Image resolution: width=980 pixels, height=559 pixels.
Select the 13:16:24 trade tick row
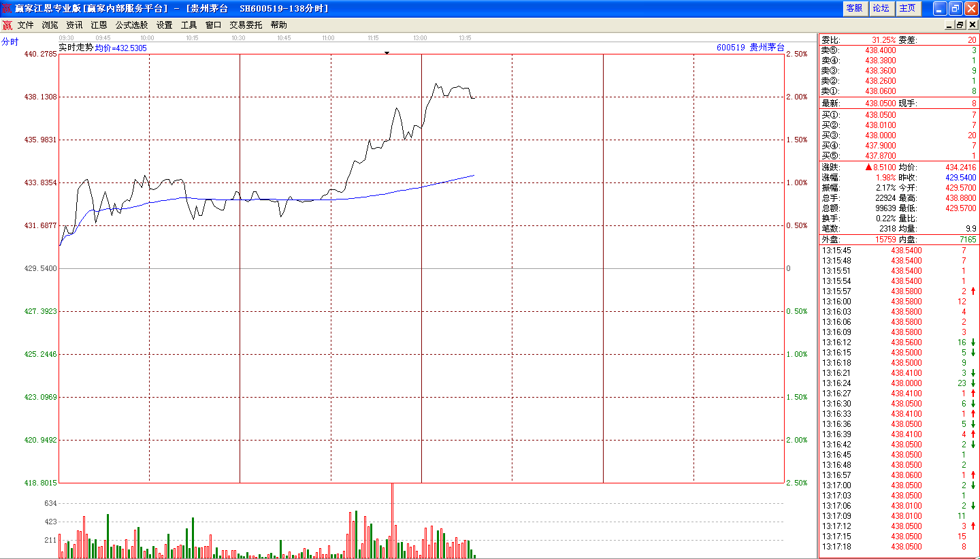click(x=898, y=383)
